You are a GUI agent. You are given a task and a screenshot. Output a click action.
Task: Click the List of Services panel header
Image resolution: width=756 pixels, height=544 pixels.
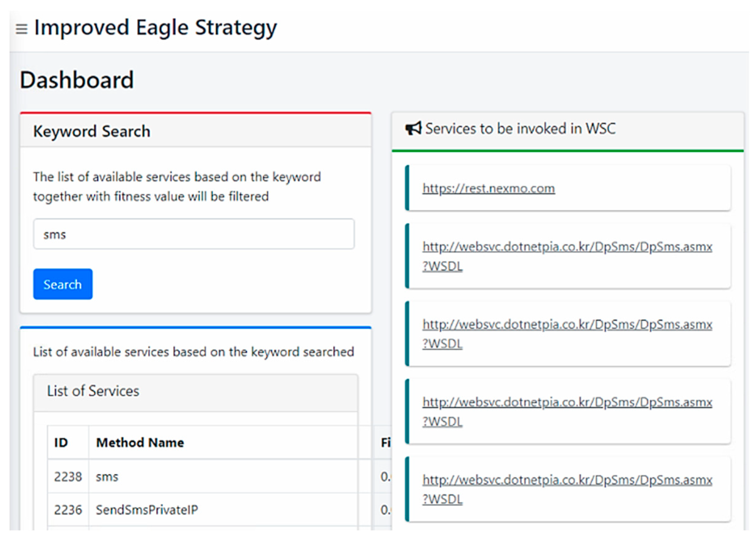[93, 391]
